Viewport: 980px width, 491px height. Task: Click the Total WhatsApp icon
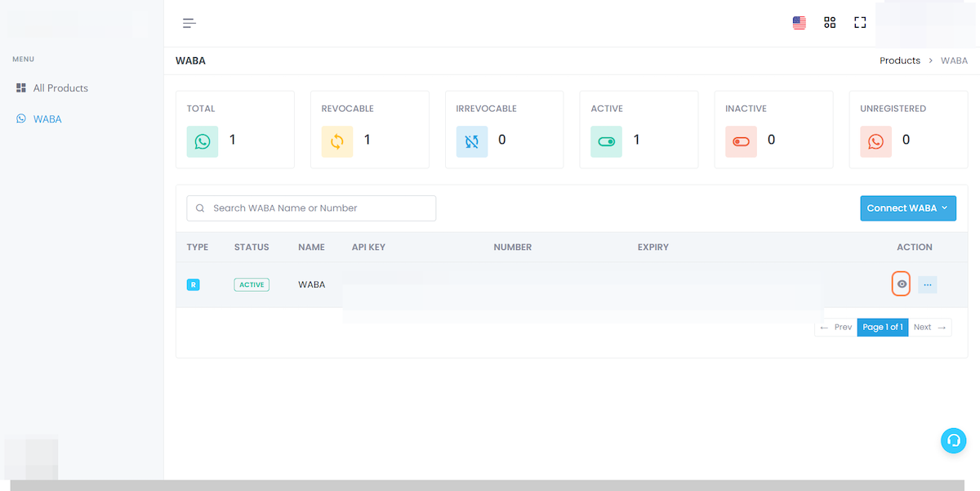pyautogui.click(x=203, y=141)
